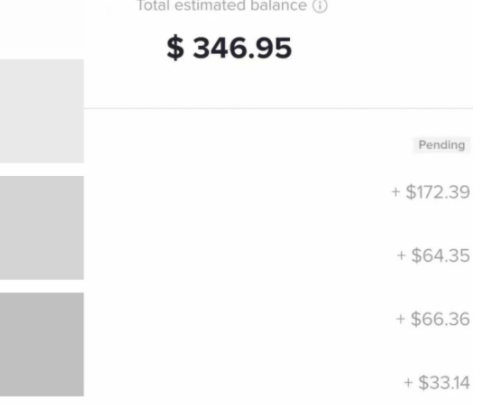Select the medium gray thumbnail
Screen dimensions: 481x405
(x=42, y=228)
